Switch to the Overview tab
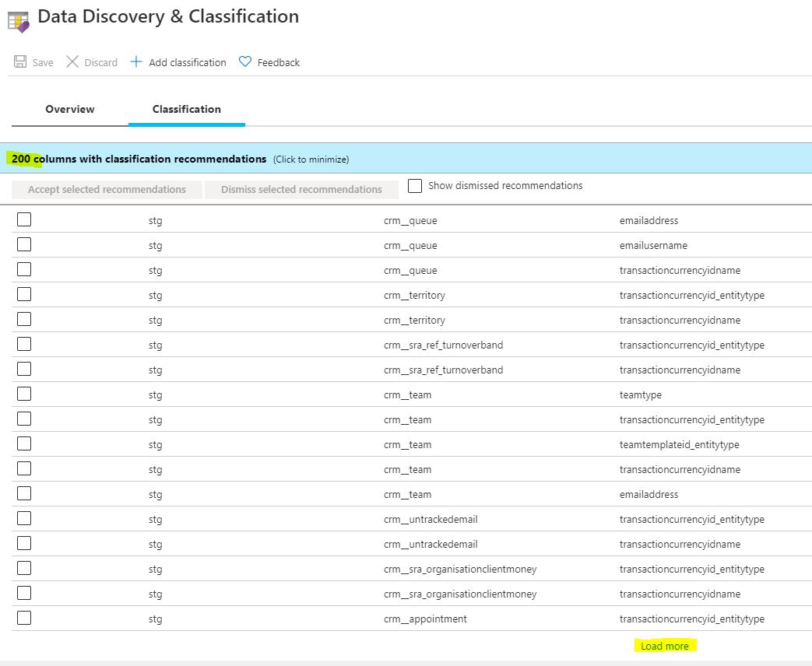The height and width of the screenshot is (666, 812). (x=69, y=110)
